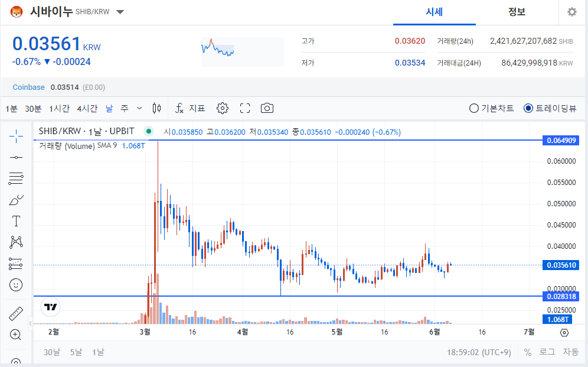Open the emoji icons tool
This screenshot has height=367, width=588.
click(16, 285)
